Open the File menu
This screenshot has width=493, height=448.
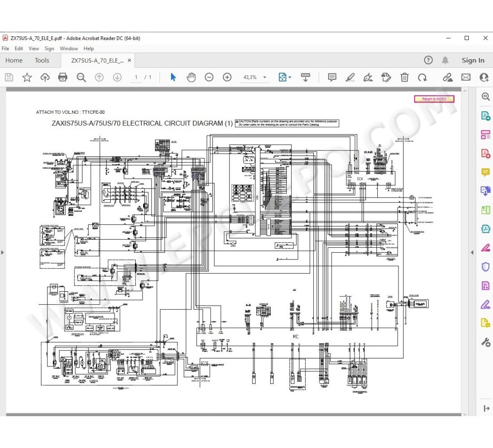5,48
